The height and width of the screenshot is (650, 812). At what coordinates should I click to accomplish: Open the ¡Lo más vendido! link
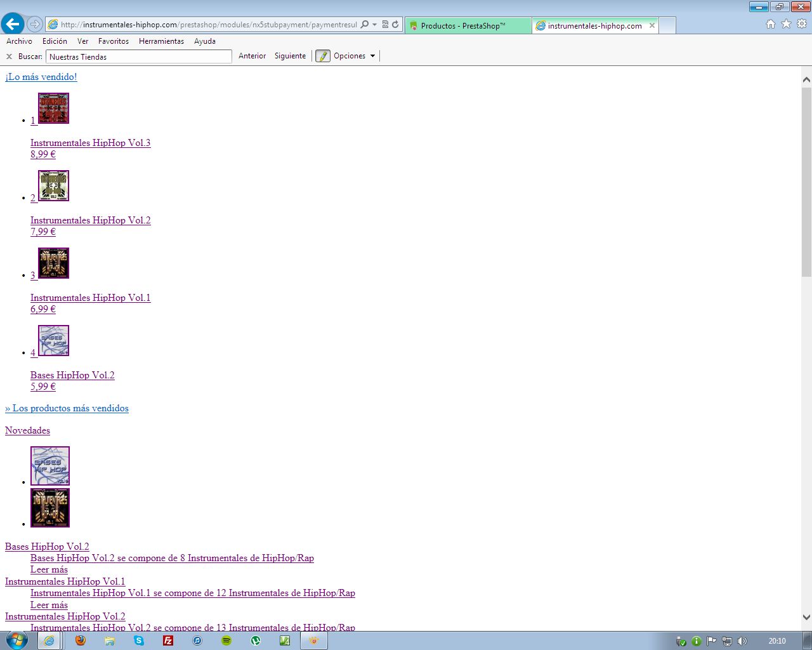coord(41,77)
